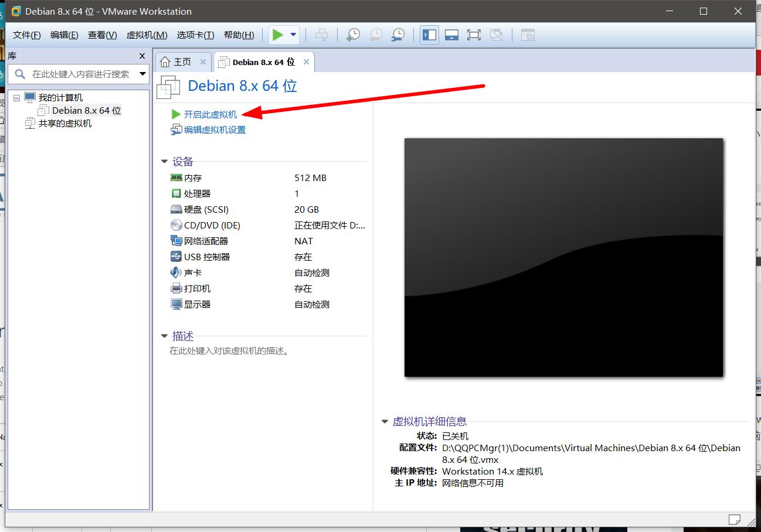Open the 选项卡(T) menu
The width and height of the screenshot is (761, 532).
(x=195, y=35)
